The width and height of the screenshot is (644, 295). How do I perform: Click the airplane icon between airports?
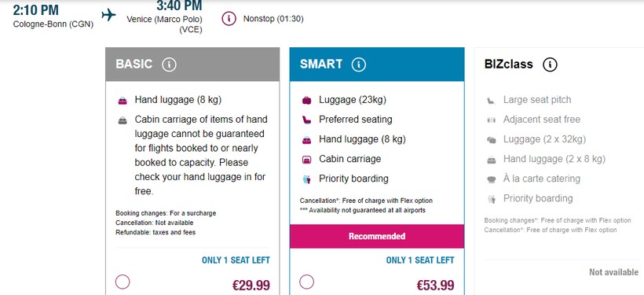click(109, 15)
